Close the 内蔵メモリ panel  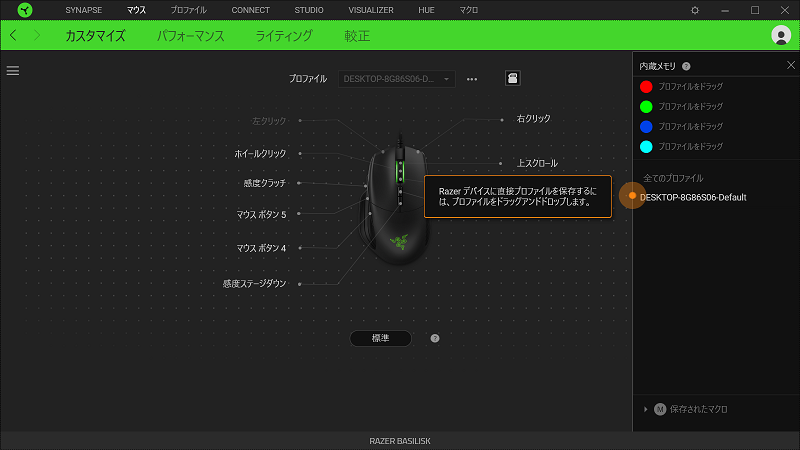tap(791, 65)
